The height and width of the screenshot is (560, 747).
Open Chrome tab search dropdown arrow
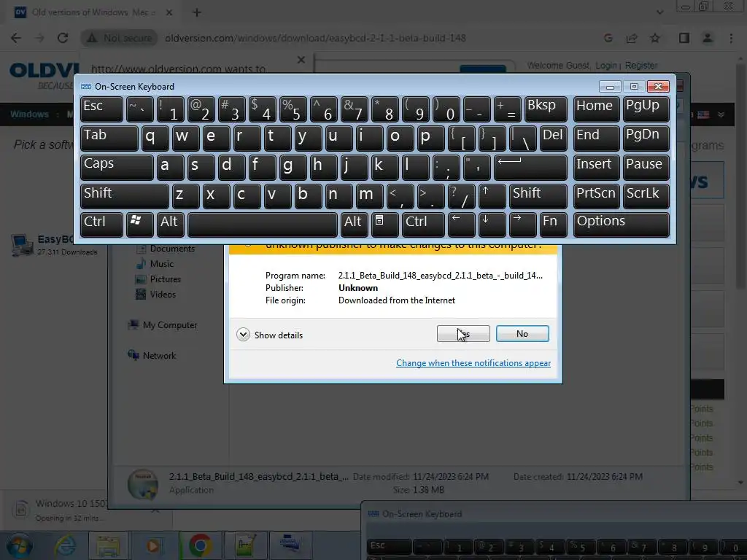coord(659,12)
